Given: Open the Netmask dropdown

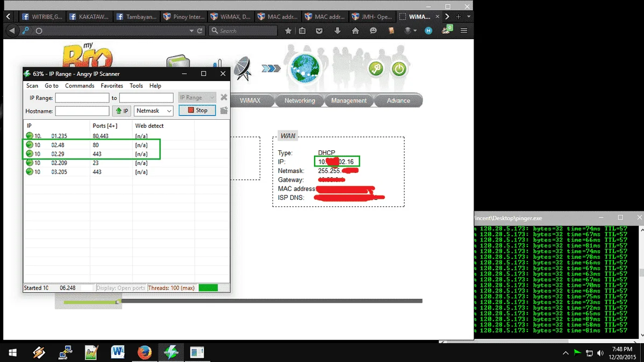Looking at the screenshot, I should 154,111.
